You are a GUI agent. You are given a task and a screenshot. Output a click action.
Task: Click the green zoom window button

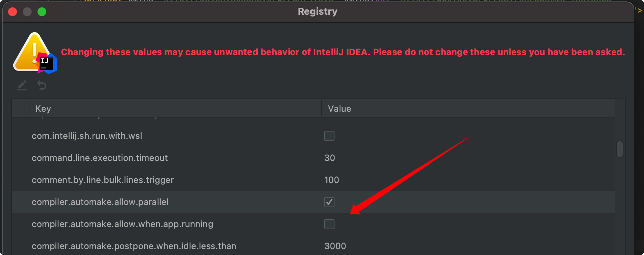pos(42,12)
